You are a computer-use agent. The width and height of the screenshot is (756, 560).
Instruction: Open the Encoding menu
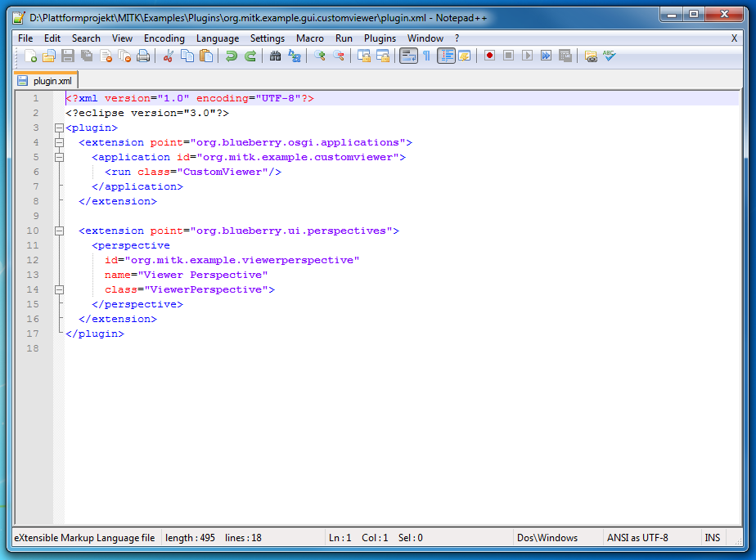point(164,38)
